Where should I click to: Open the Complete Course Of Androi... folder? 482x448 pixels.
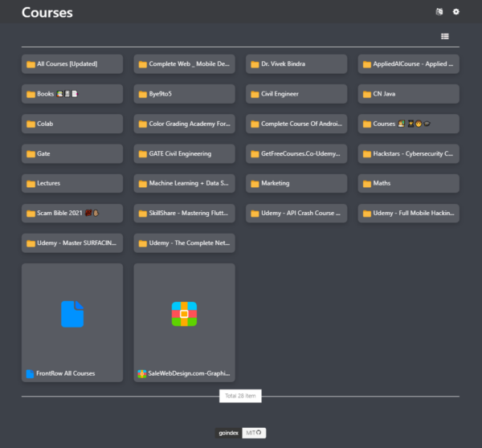[296, 124]
